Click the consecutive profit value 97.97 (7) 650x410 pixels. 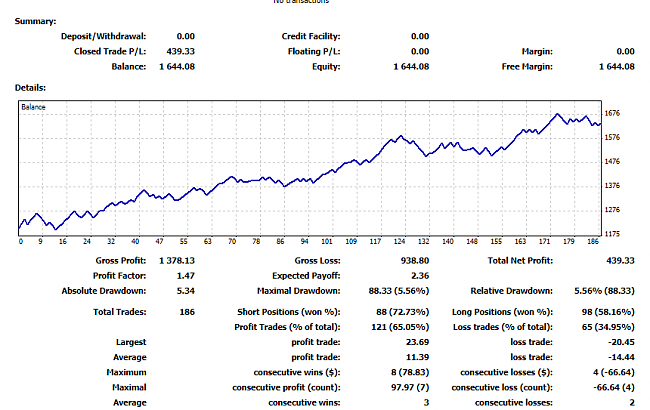pos(410,388)
